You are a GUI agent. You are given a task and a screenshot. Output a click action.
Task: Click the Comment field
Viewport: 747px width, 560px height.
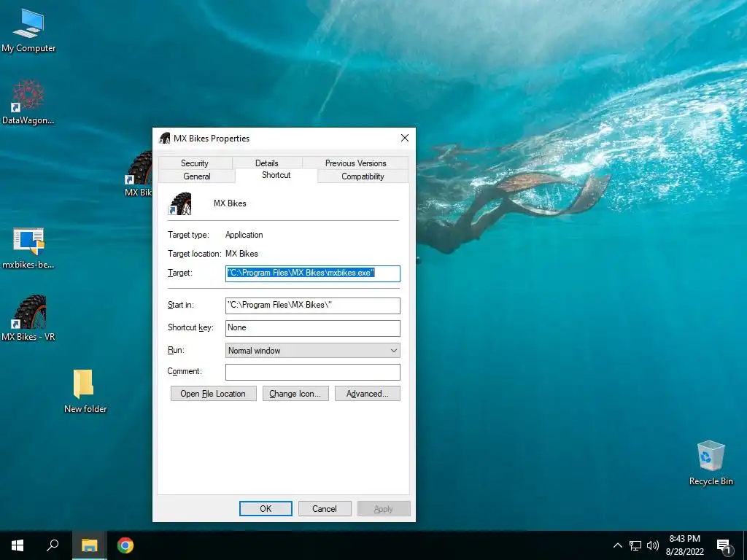(312, 372)
